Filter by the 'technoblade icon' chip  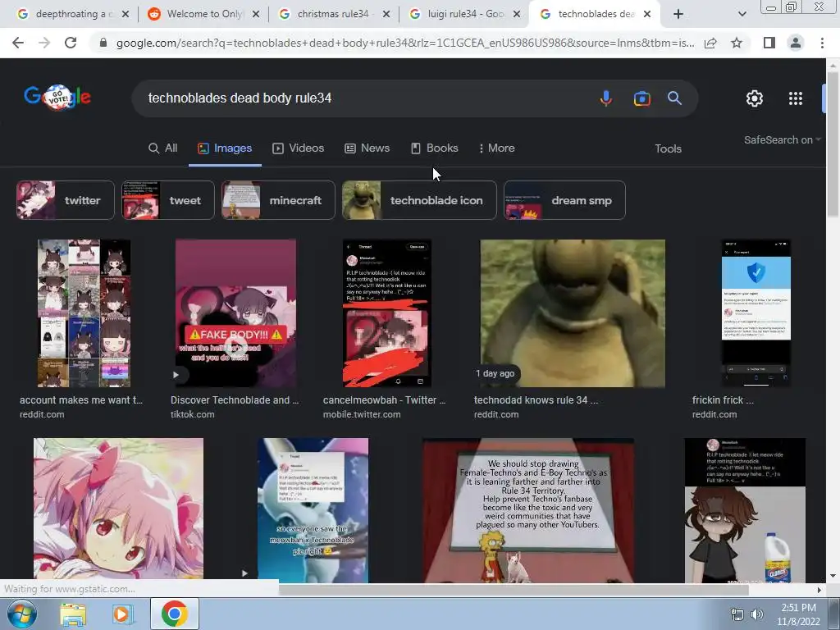(419, 200)
